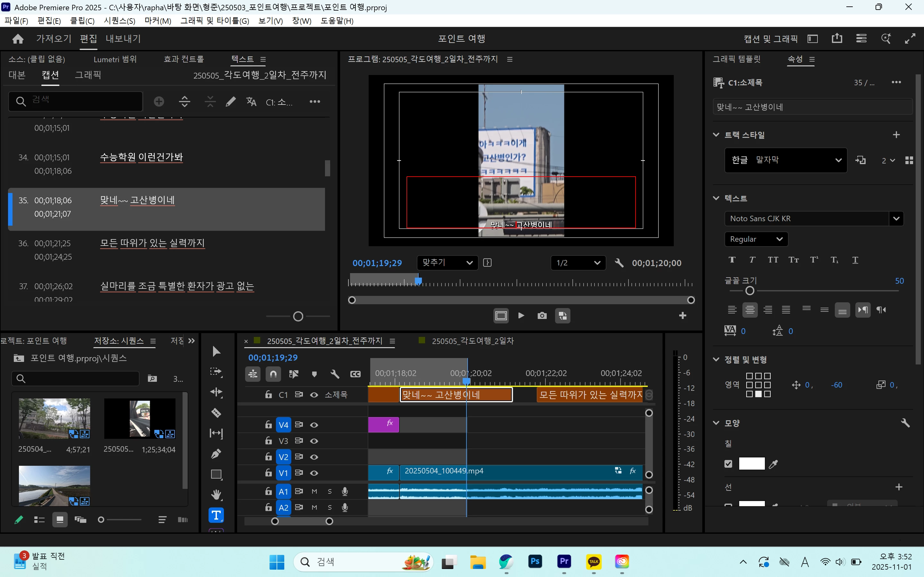The image size is (924, 577).
Task: Click the 내보내기 workspace button
Action: [x=123, y=38]
